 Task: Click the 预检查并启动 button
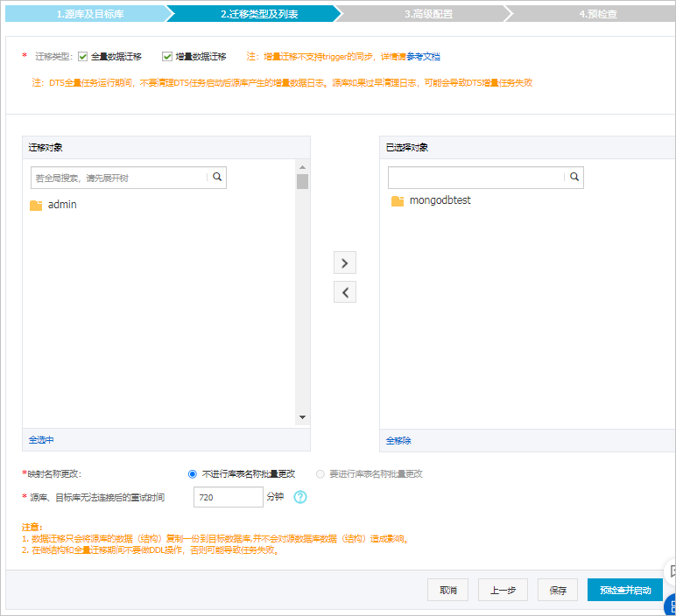coord(625,590)
